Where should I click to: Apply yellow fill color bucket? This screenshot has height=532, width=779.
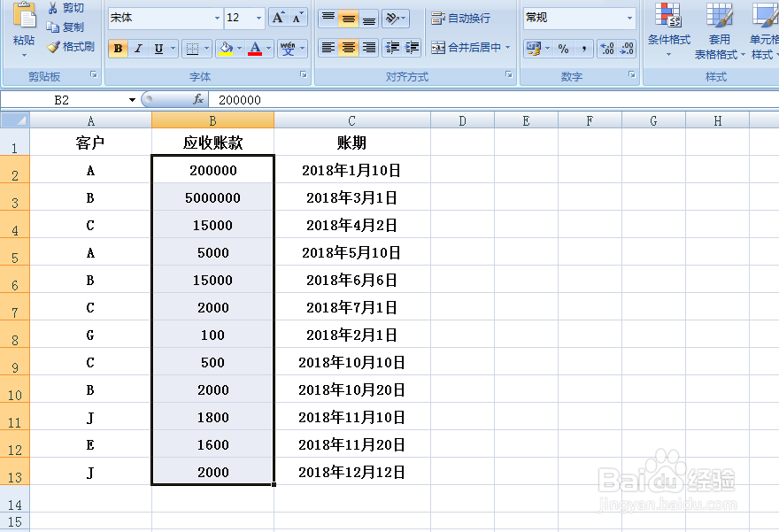click(x=226, y=48)
